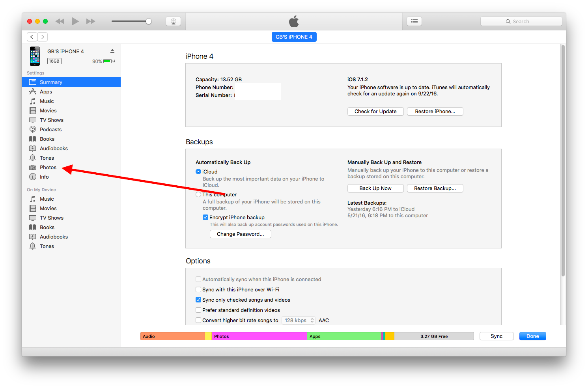Toggle Automatically sync when iPhone is connected
588x388 pixels.
(198, 279)
